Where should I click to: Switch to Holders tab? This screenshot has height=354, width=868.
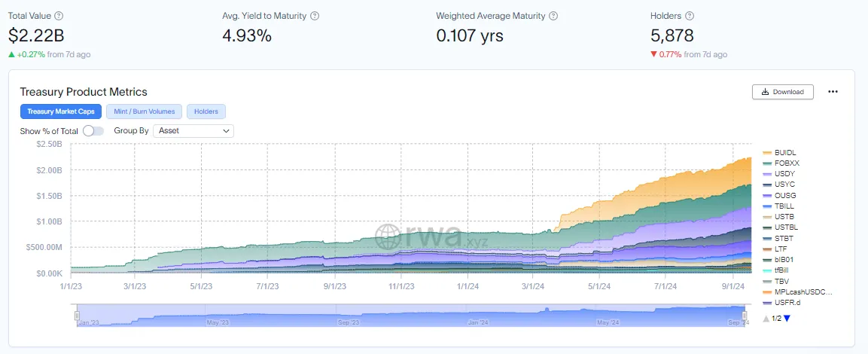206,111
